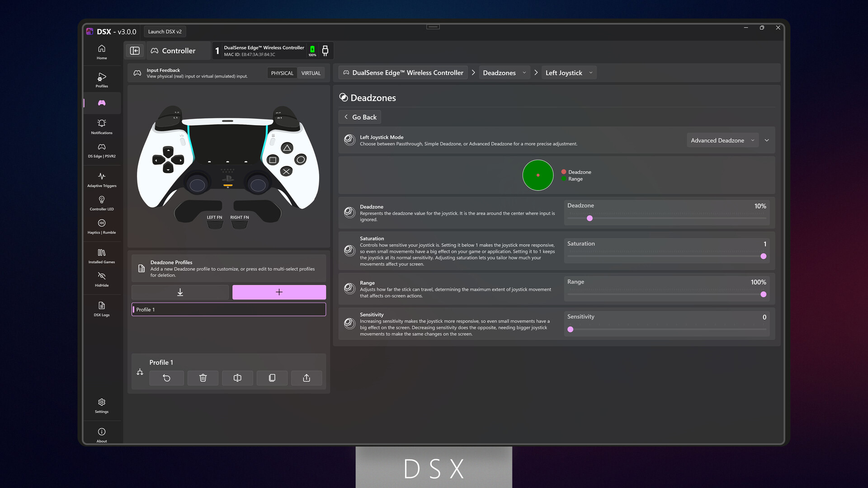Screen dimensions: 868x488
Task: Open the Notifications panel
Action: click(x=101, y=127)
